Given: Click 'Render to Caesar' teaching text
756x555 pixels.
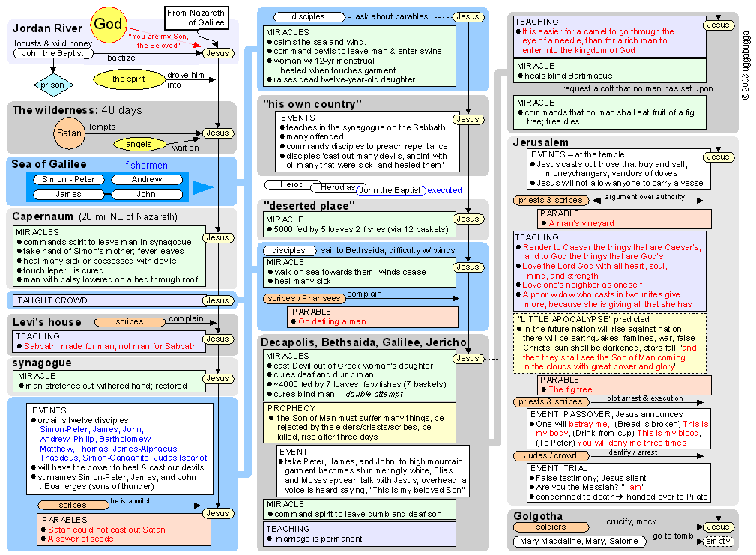Looking at the screenshot, I should (x=612, y=252).
